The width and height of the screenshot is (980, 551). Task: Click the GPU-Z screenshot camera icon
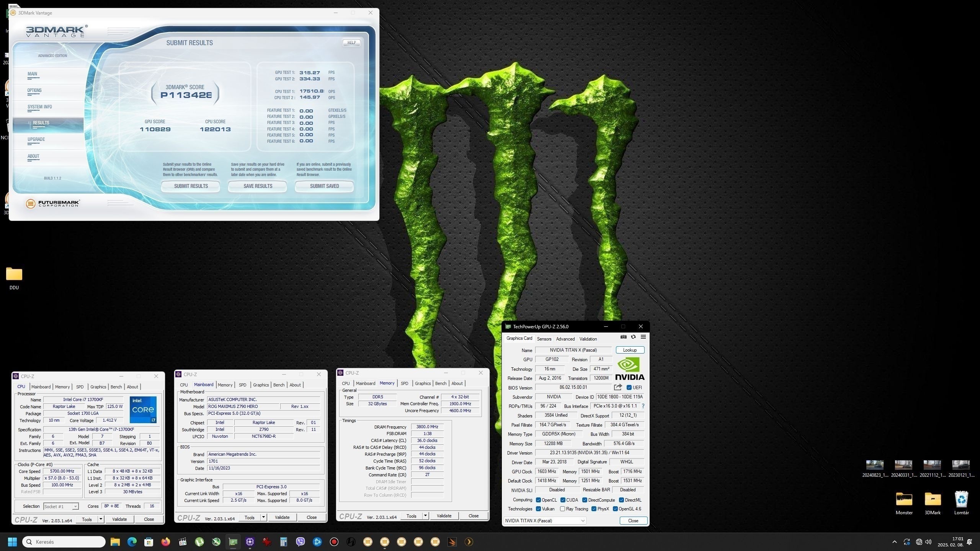click(x=623, y=337)
